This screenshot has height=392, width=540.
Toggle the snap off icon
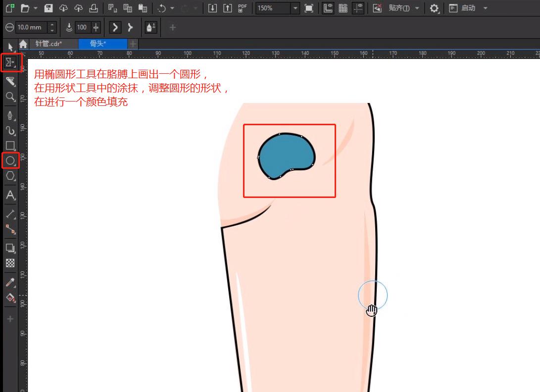(378, 8)
